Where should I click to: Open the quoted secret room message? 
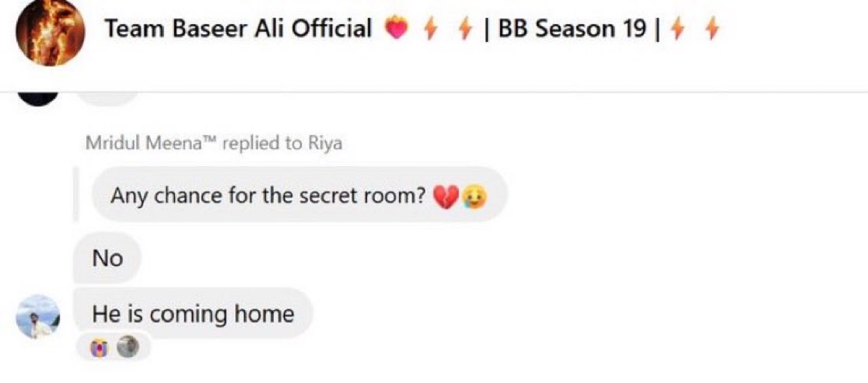[x=299, y=195]
